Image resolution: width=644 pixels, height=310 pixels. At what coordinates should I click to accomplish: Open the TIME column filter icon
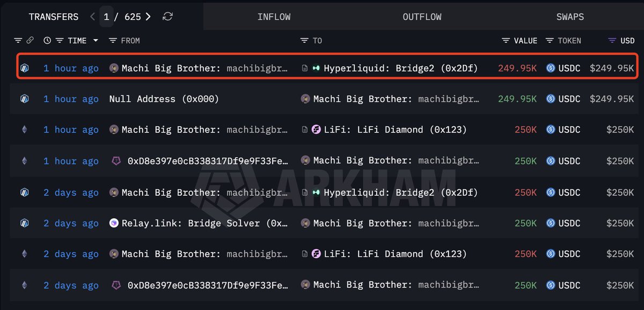[x=59, y=41]
